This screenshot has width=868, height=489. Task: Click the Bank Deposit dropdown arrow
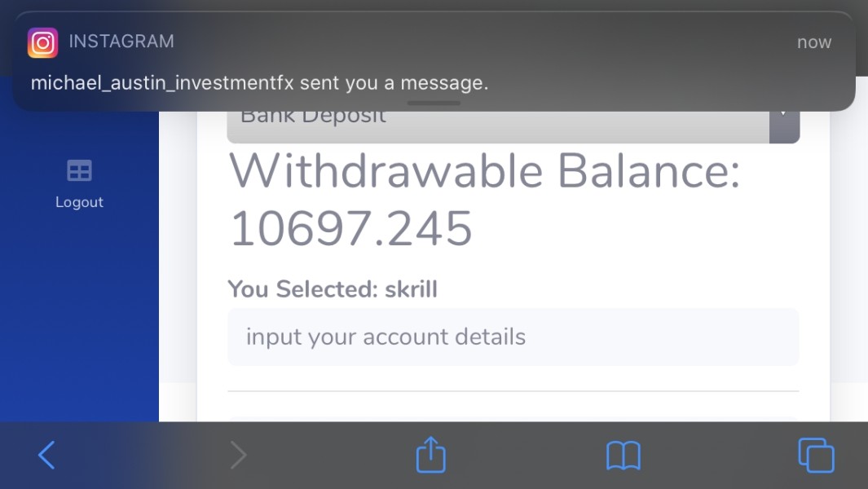(x=784, y=126)
